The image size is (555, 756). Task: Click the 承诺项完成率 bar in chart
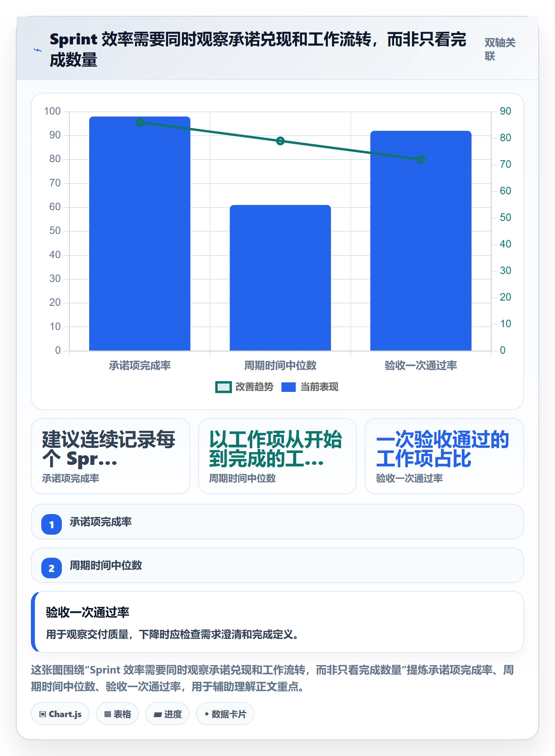pos(140,234)
